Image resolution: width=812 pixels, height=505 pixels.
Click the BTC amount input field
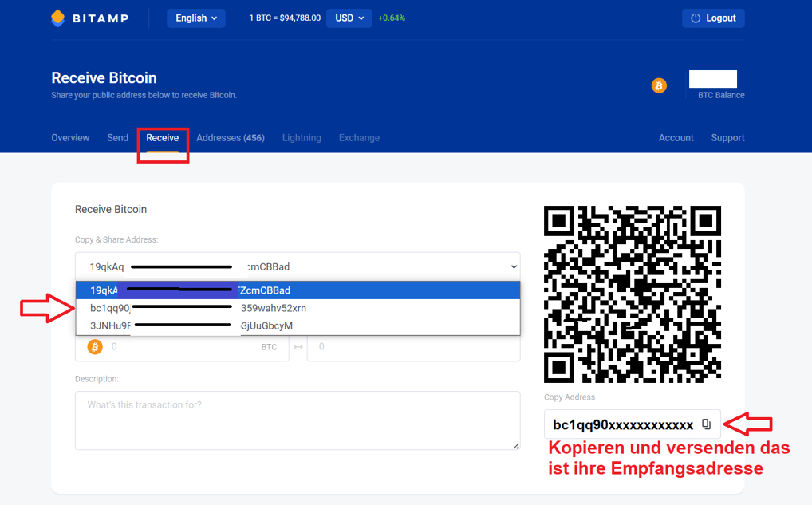coord(182,347)
